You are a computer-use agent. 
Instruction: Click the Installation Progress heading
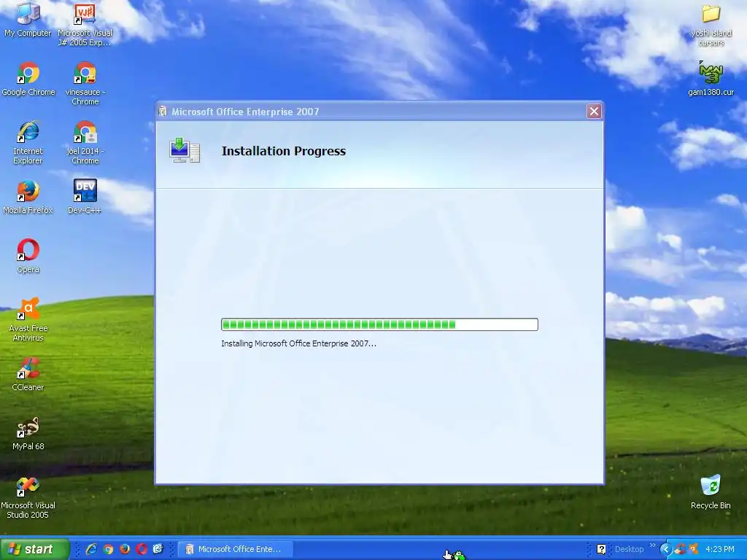(x=284, y=151)
